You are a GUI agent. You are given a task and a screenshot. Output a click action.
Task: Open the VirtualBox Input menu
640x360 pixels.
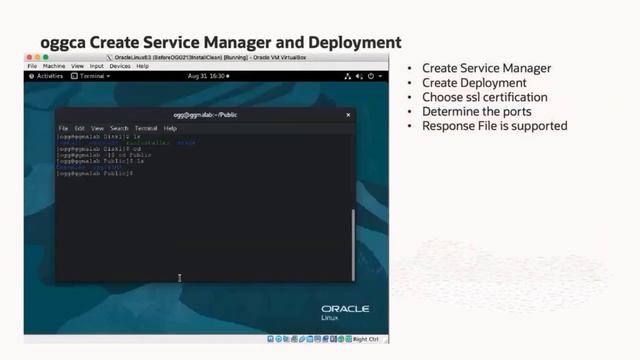coord(96,66)
